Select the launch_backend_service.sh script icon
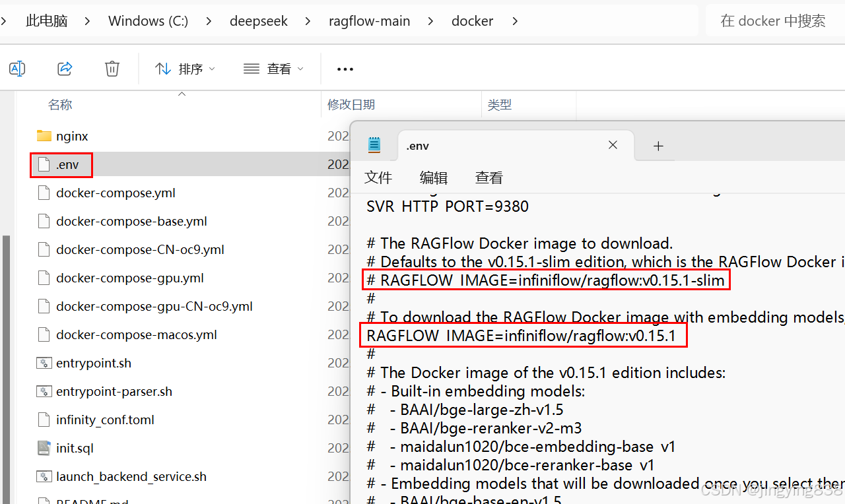The width and height of the screenshot is (845, 504). 44,476
